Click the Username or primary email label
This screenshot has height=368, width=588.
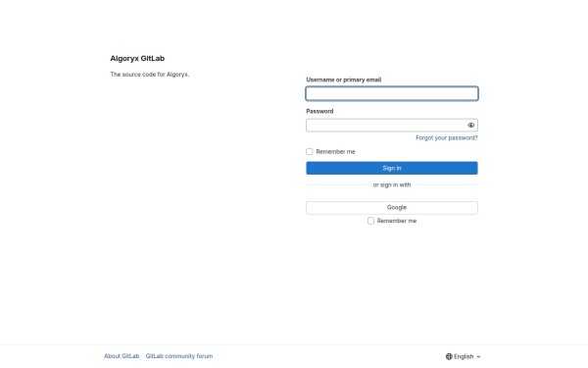coord(344,79)
